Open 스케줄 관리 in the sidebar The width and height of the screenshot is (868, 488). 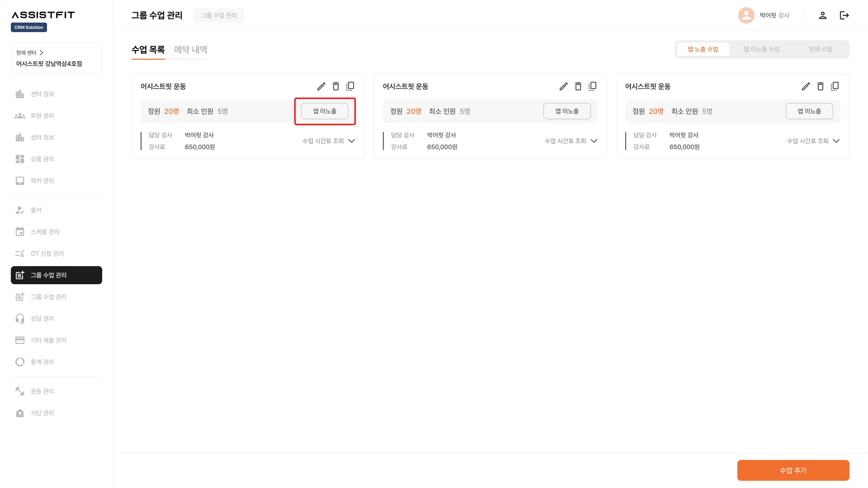click(45, 232)
